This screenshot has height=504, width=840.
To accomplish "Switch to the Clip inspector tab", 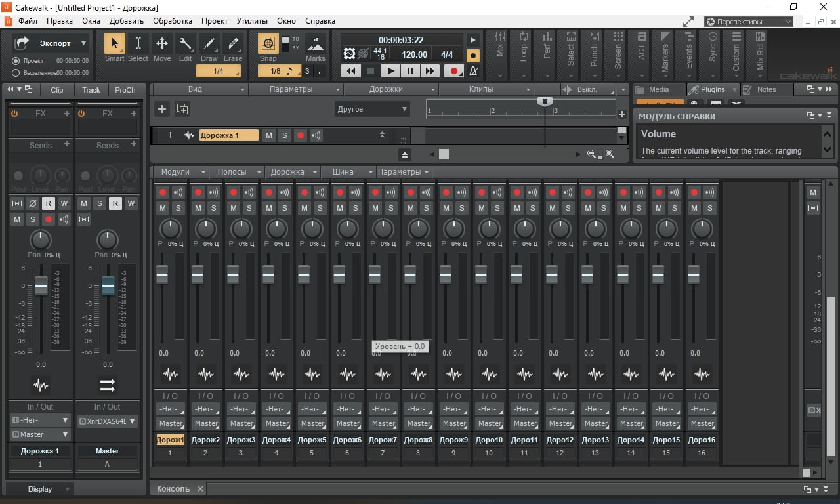I will 57,90.
